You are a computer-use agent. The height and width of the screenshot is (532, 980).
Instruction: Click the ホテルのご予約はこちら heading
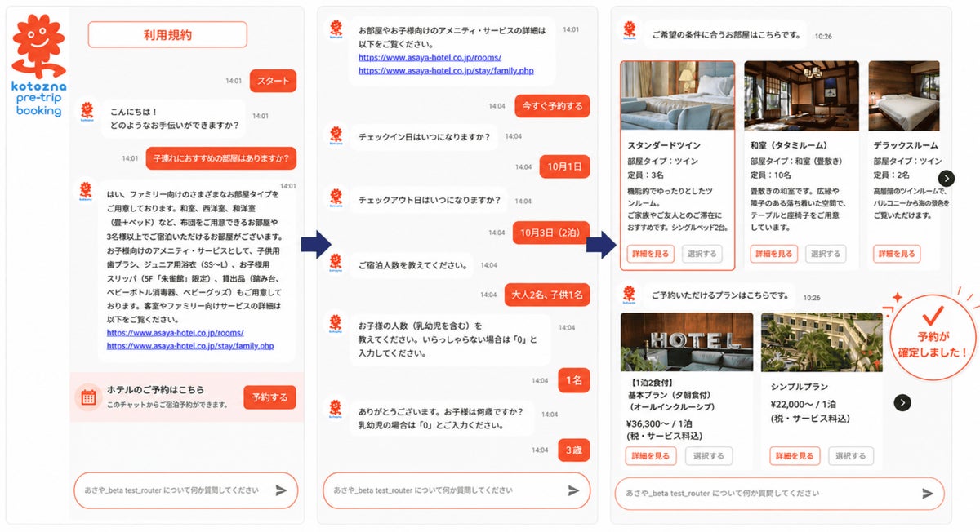click(155, 390)
